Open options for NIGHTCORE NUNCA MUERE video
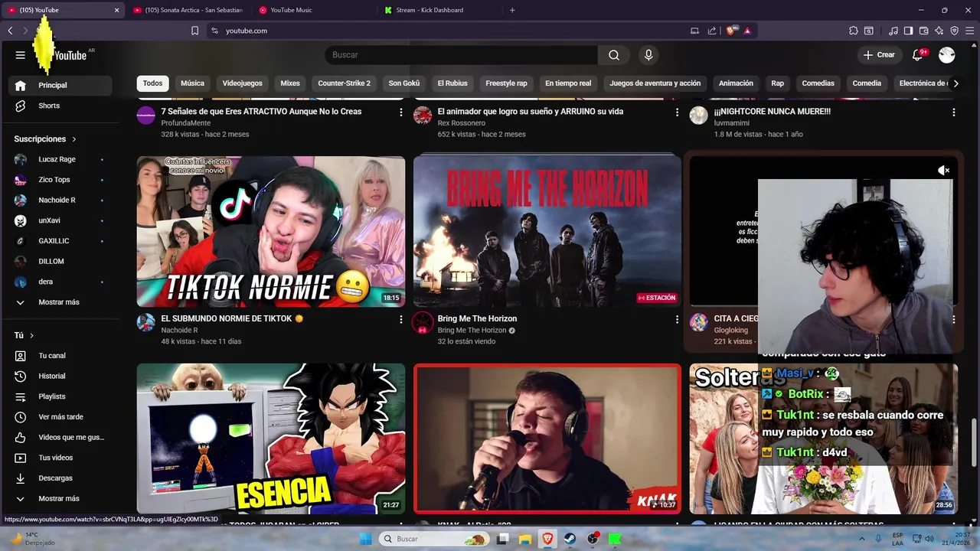The height and width of the screenshot is (551, 980). point(953,112)
